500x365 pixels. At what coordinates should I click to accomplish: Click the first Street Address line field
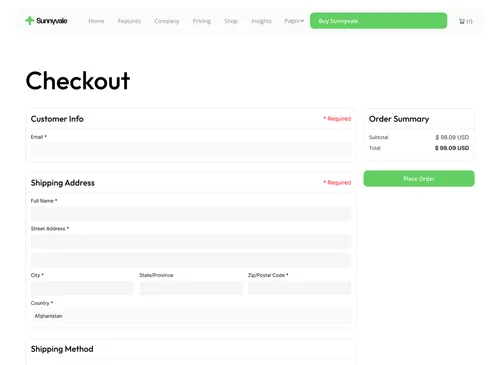pos(191,241)
